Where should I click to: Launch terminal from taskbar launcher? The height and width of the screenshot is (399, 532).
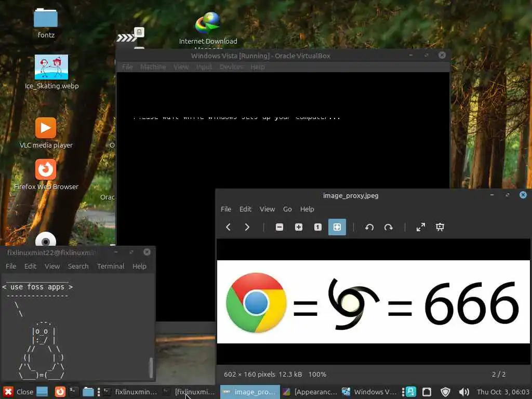[x=74, y=392]
